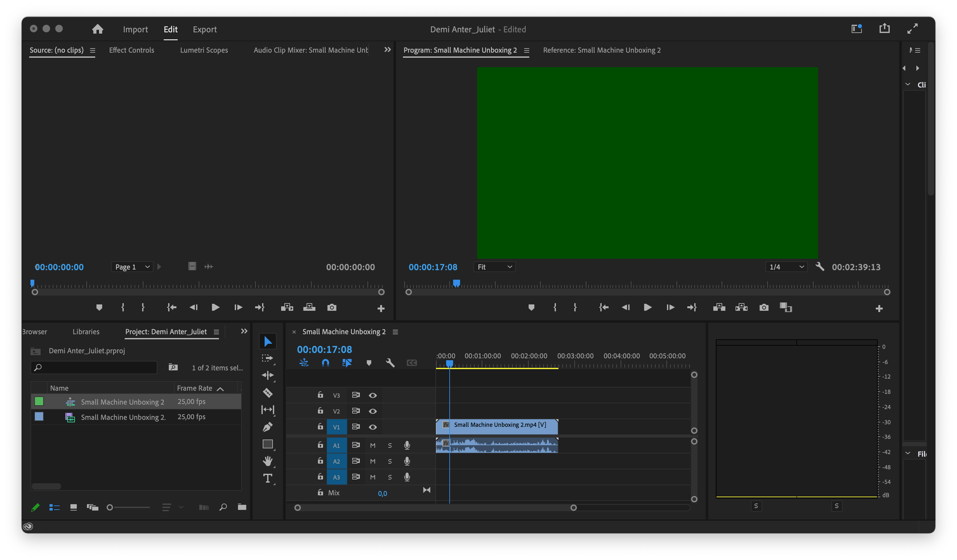This screenshot has height=560, width=957.
Task: Open the Workspaces icon in header
Action: [x=856, y=29]
